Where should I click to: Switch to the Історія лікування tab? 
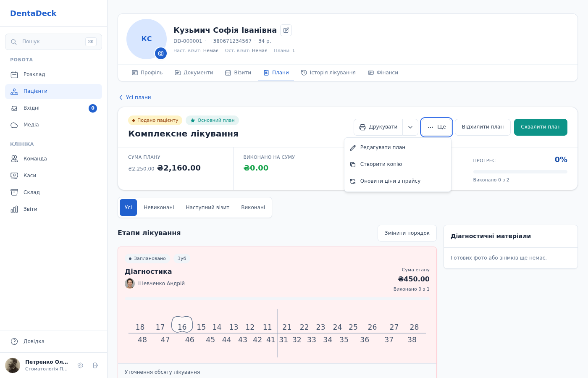[x=328, y=73]
